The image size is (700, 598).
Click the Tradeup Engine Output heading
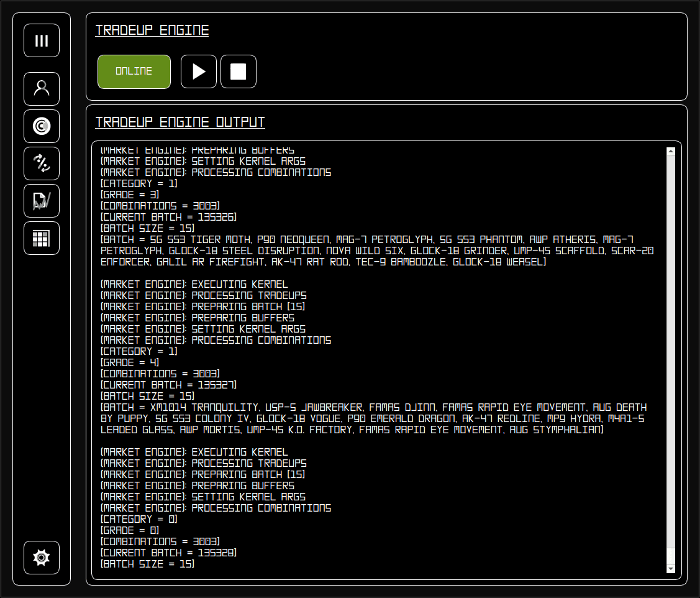pos(180,122)
